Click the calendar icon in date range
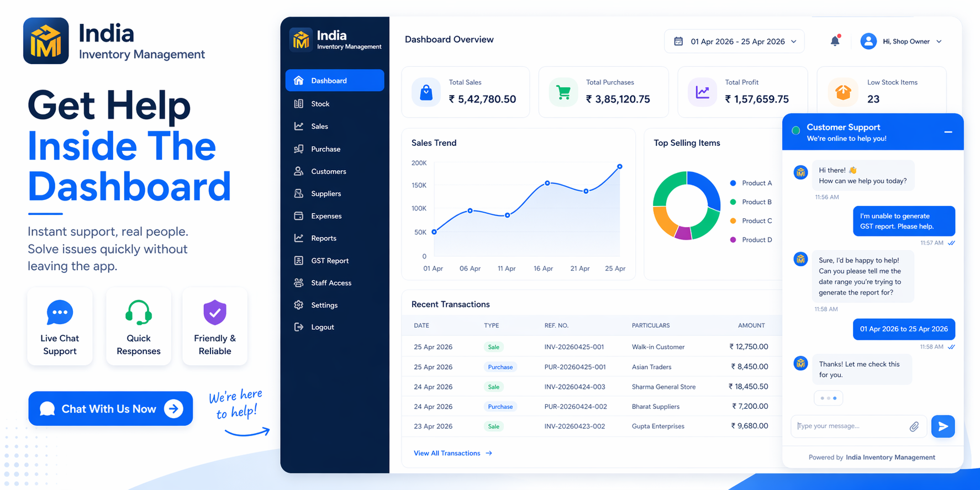 [x=678, y=41]
